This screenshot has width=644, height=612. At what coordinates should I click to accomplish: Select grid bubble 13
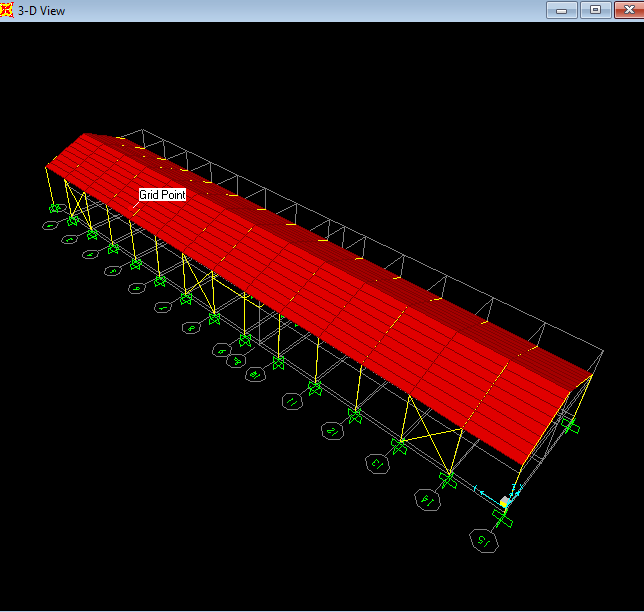click(x=377, y=464)
